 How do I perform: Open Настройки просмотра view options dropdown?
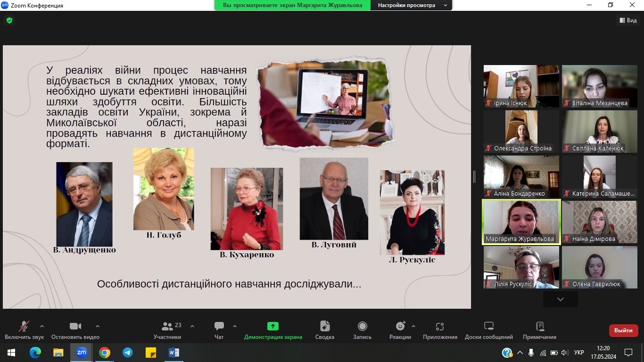coord(413,5)
